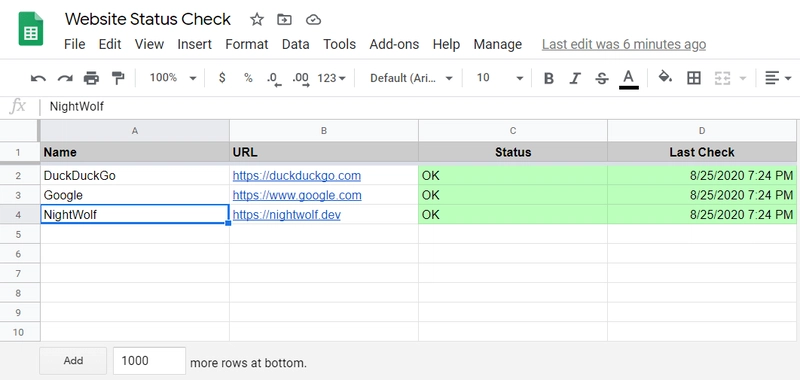
Task: Open the Borders tool
Action: click(694, 78)
